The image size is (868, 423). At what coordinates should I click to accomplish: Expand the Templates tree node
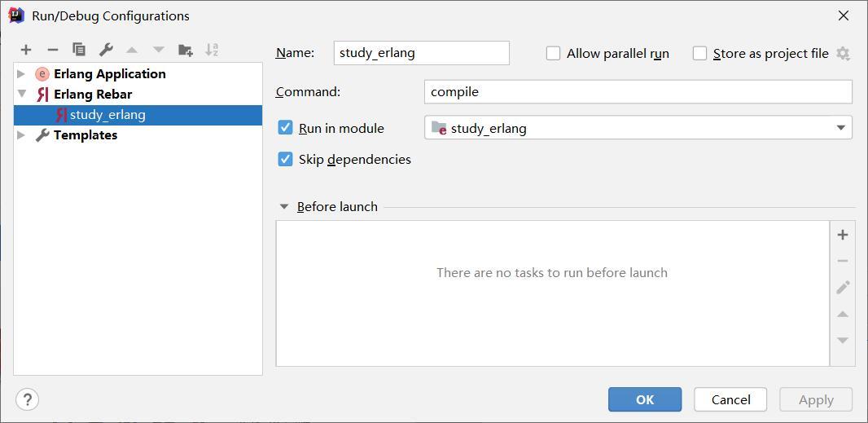(x=21, y=134)
